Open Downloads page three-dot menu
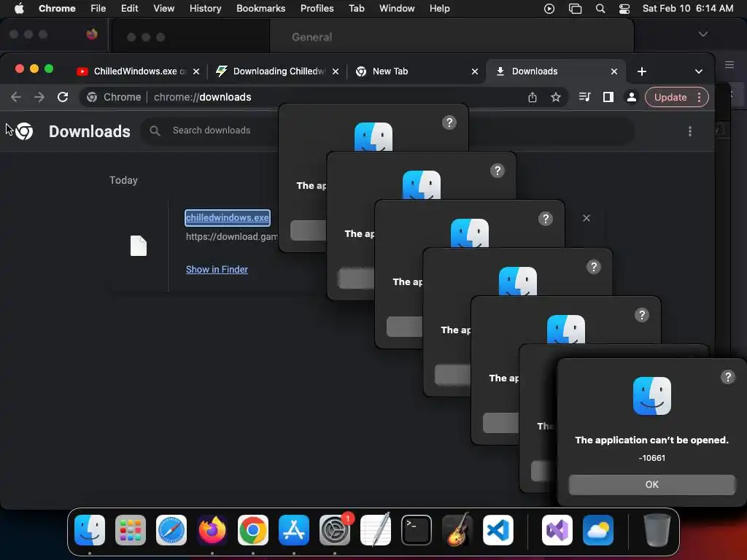This screenshot has height=560, width=747. pos(690,131)
